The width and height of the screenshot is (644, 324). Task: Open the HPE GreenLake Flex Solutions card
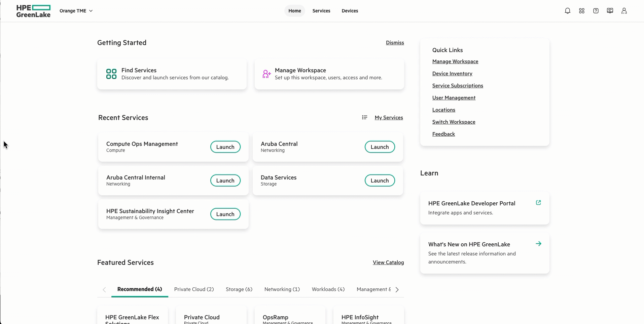tap(133, 315)
